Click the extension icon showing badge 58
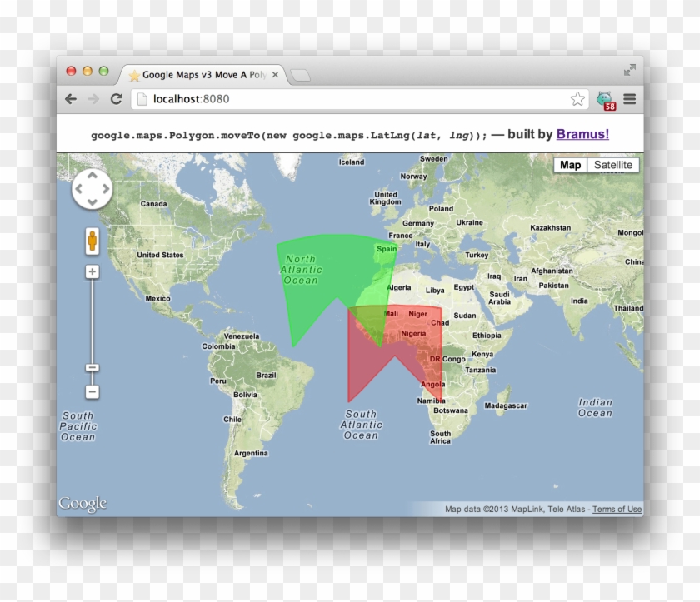 point(605,98)
